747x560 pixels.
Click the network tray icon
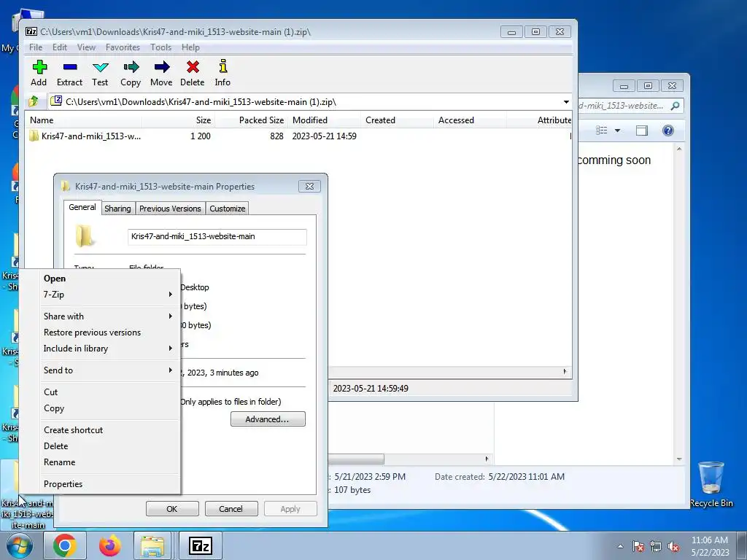(656, 547)
